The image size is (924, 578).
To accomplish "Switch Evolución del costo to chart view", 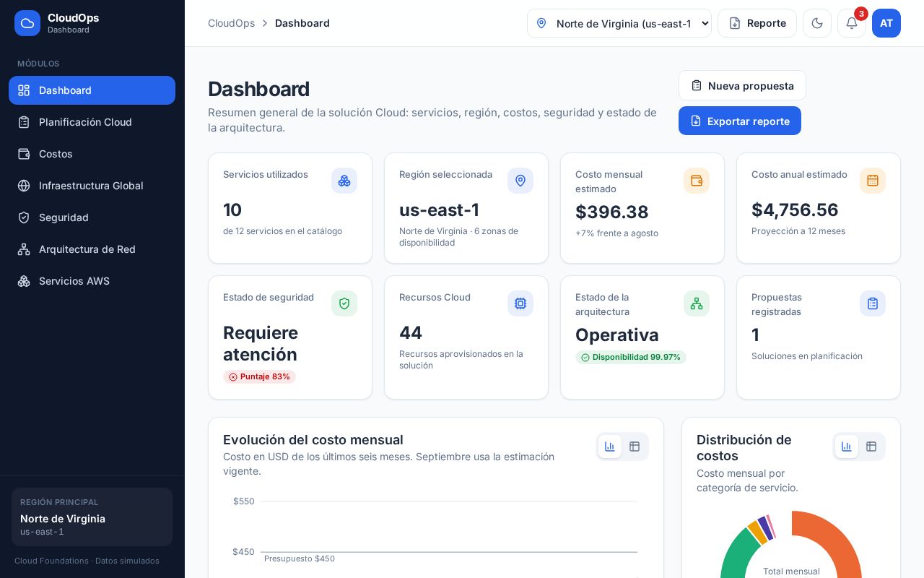I will pos(610,447).
